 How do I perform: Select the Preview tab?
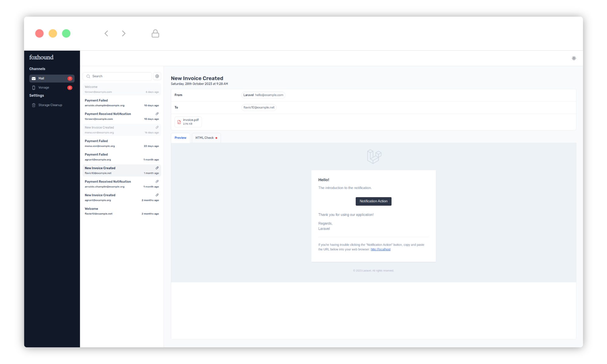(180, 138)
